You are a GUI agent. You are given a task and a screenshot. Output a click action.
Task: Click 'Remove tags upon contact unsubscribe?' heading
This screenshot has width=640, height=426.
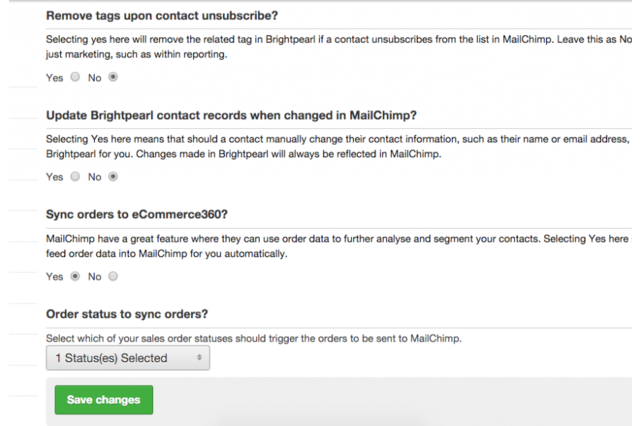[x=162, y=16]
